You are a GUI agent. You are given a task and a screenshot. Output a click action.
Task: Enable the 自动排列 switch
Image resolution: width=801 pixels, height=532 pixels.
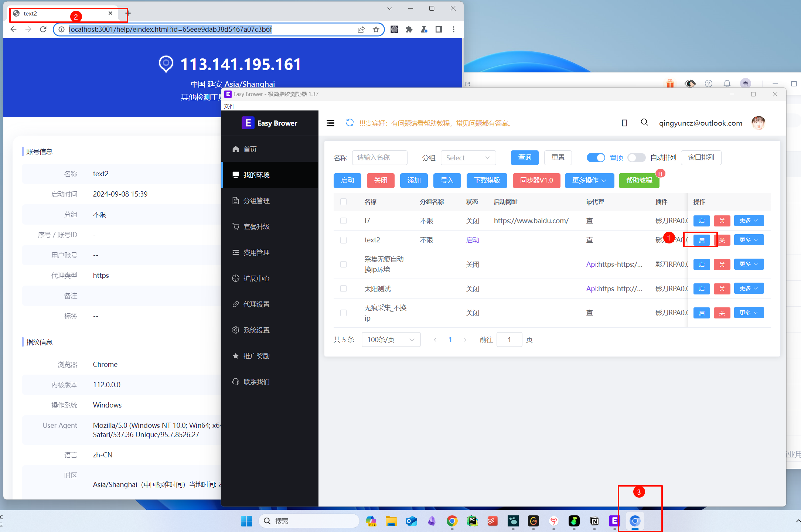636,158
